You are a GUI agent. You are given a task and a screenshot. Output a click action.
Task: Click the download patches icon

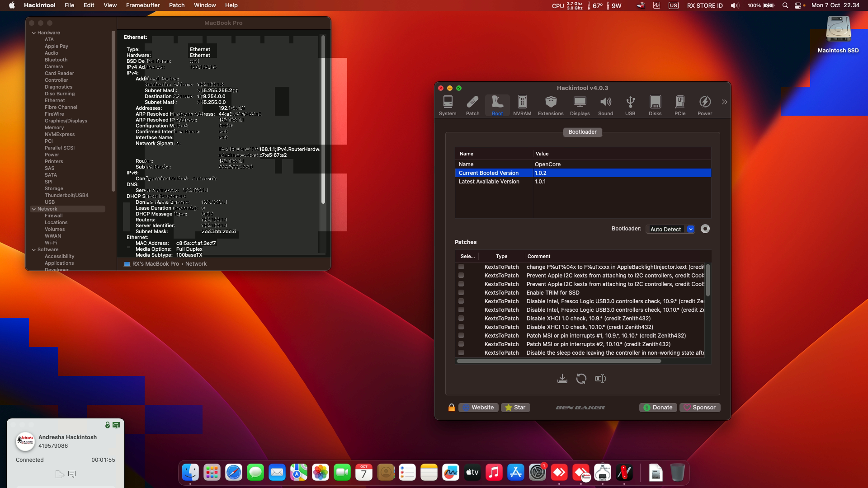click(562, 379)
